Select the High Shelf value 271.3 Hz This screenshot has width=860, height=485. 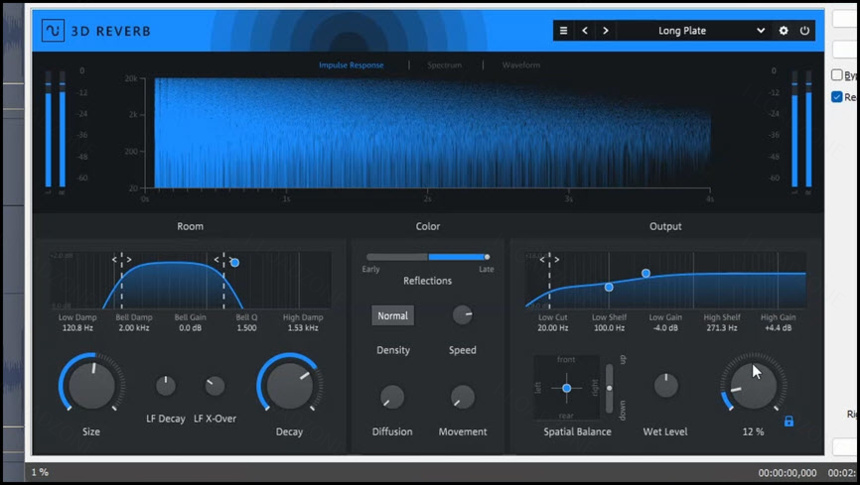[722, 328]
